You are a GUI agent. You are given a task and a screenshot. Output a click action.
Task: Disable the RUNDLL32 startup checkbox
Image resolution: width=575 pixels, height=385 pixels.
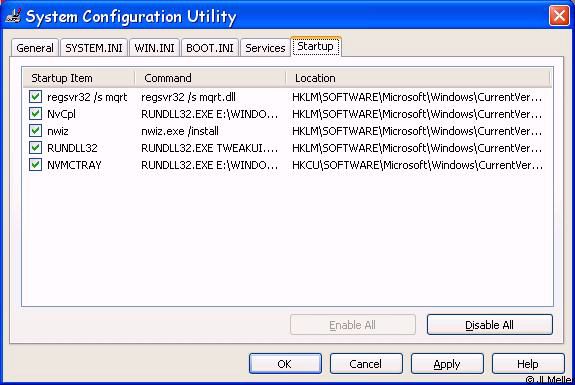pos(36,148)
